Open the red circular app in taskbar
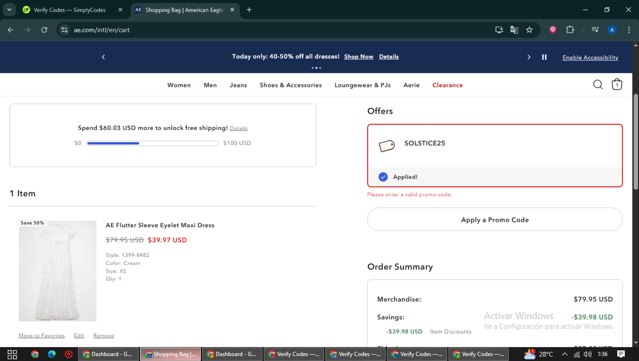The height and width of the screenshot is (361, 639). [69, 354]
